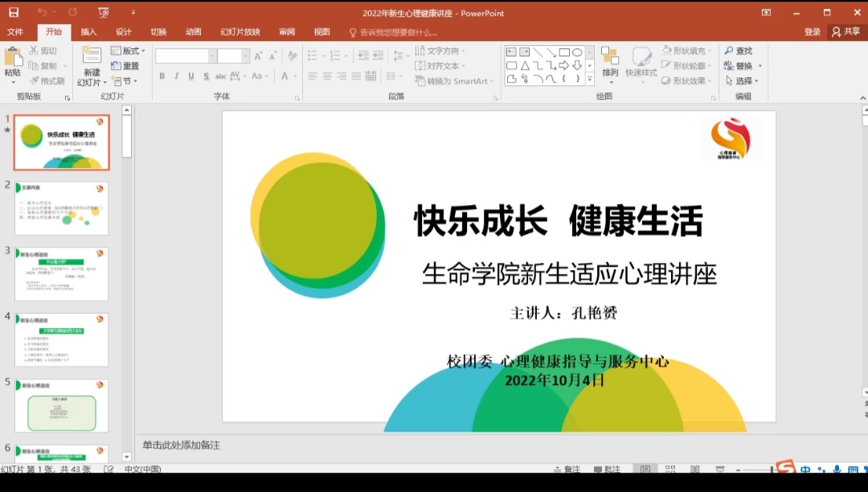The image size is (868, 492).
Task: Reset slide using 重置 icon
Action: click(x=125, y=66)
